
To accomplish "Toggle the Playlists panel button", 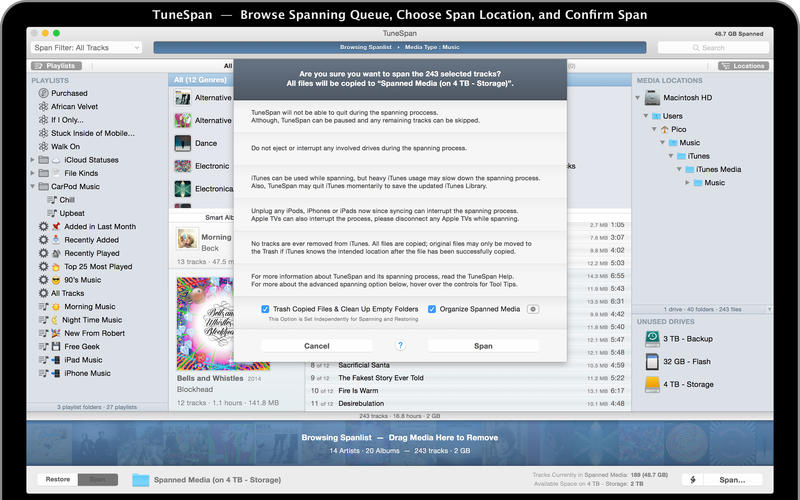I will tap(56, 66).
